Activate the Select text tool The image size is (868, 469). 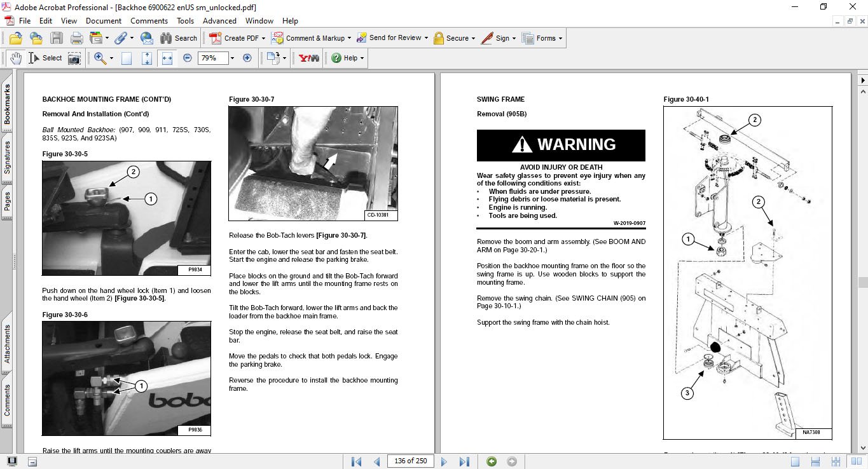[x=45, y=58]
